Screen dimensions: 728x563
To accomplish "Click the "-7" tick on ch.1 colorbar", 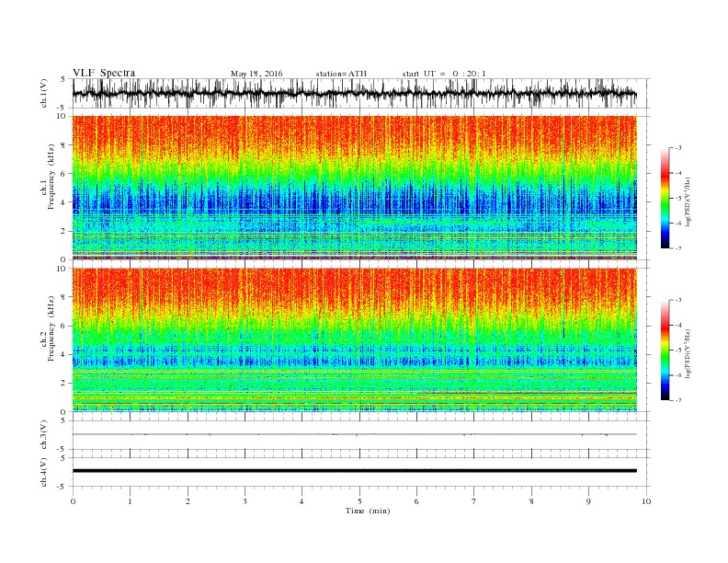I will (x=678, y=248).
